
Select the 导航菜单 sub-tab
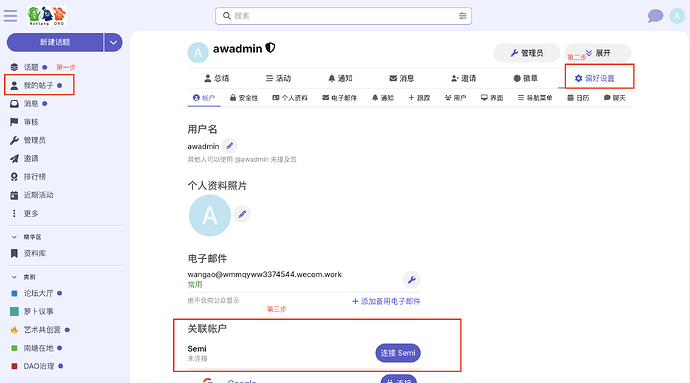(535, 98)
